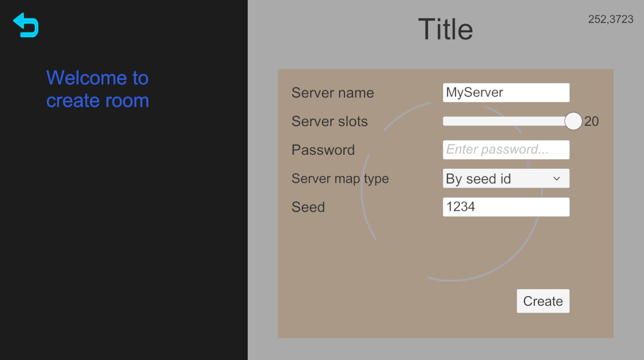
Task: Click the blue back arrow icon
Action: (x=26, y=25)
